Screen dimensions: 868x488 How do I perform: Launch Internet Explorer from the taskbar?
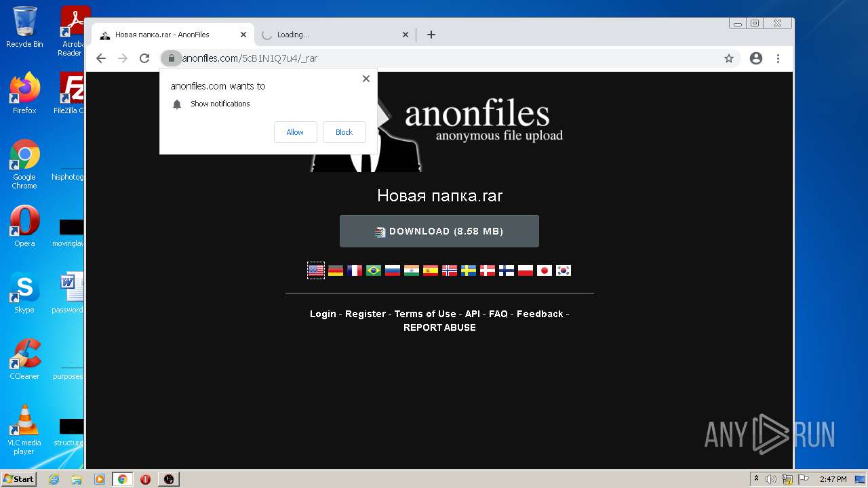click(54, 479)
